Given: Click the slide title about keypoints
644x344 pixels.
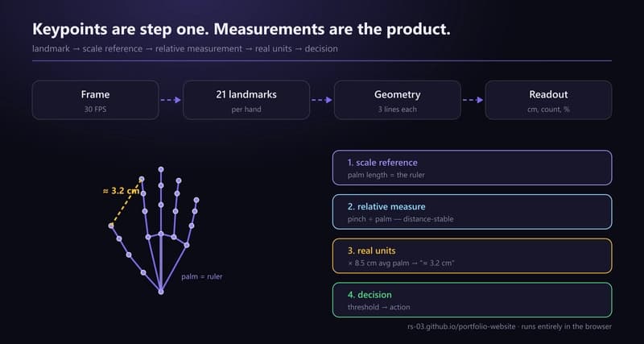Looking at the screenshot, I should coord(242,30).
